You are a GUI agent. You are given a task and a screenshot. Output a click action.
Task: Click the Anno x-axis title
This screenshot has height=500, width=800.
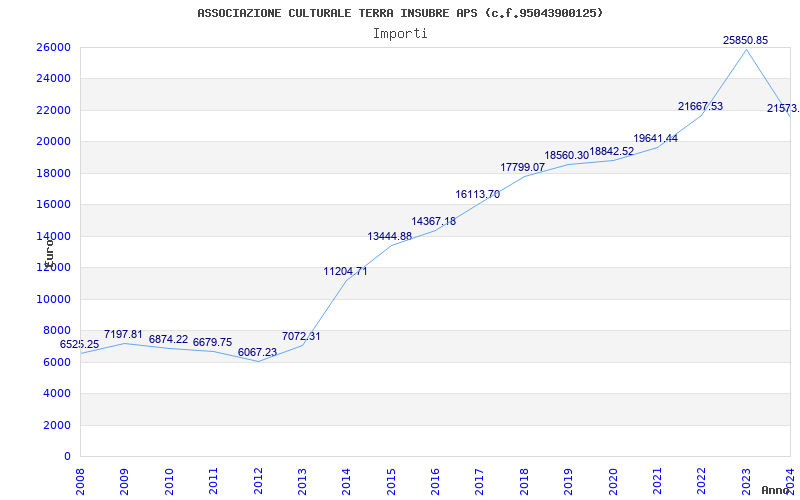click(775, 490)
